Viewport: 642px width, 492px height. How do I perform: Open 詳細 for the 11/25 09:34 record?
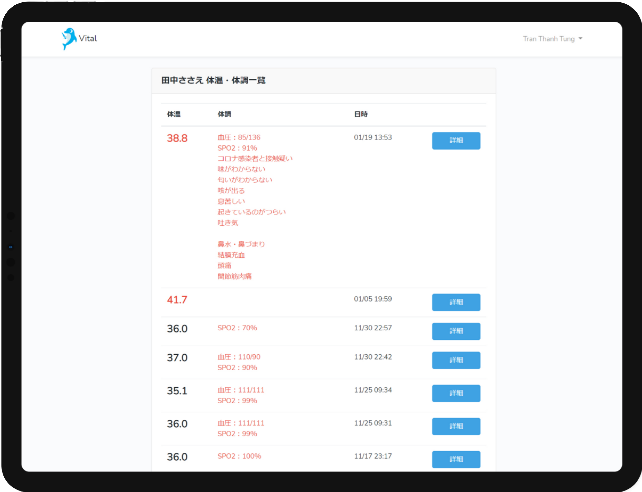click(x=455, y=393)
